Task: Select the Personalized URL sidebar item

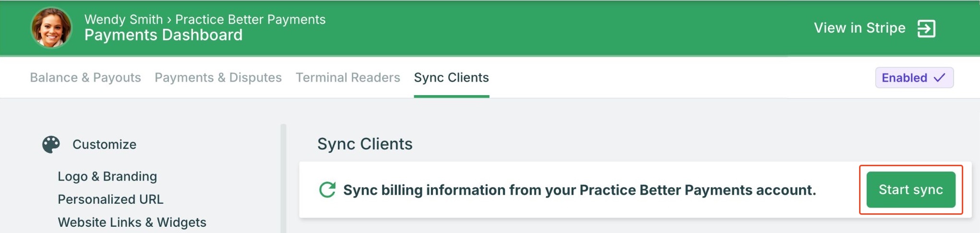Action: coord(110,199)
